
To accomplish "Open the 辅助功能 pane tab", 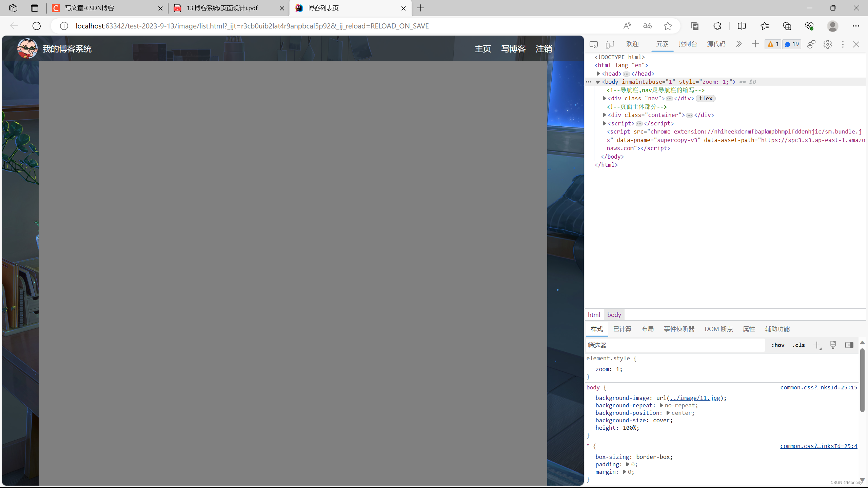I will point(777,329).
